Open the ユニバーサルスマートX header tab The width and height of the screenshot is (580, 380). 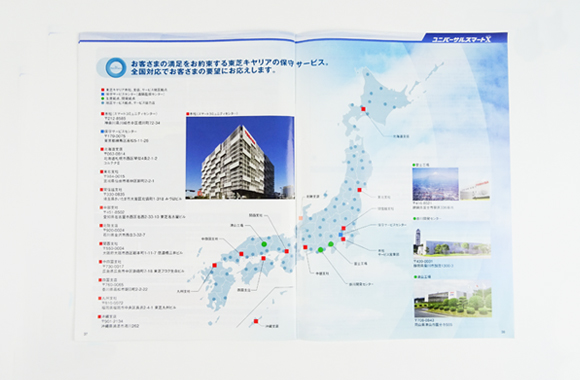pos(463,38)
